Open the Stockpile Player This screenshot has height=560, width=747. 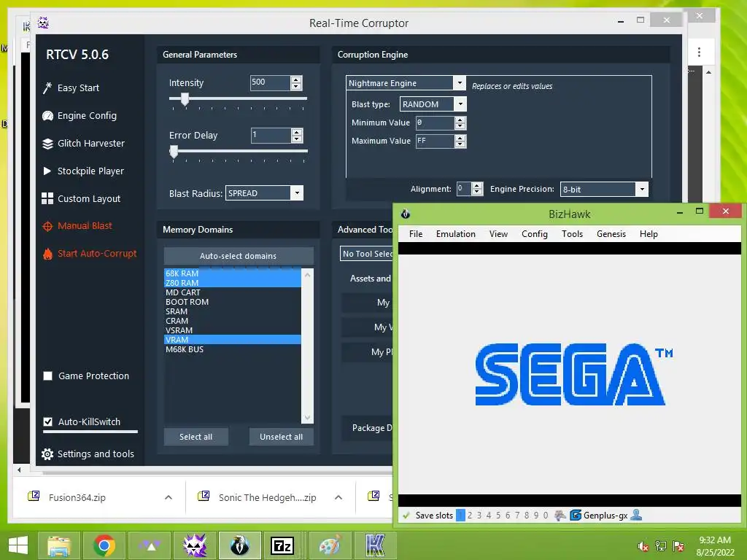pos(83,171)
